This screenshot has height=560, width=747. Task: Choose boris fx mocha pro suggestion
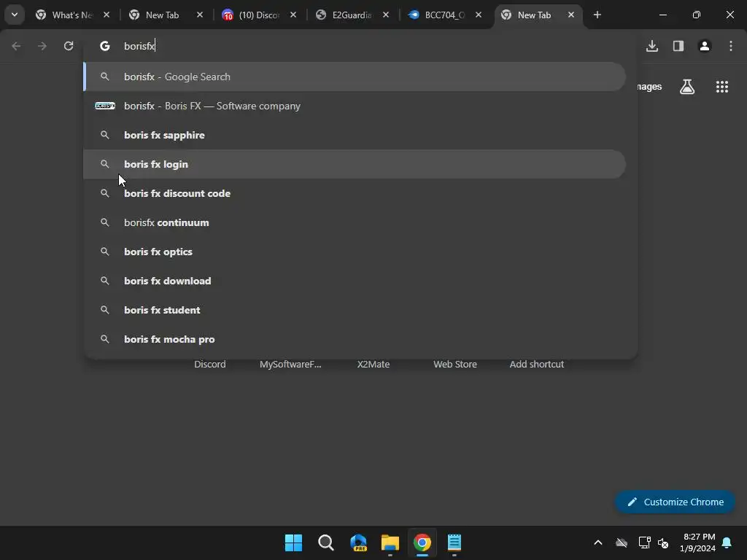355,339
